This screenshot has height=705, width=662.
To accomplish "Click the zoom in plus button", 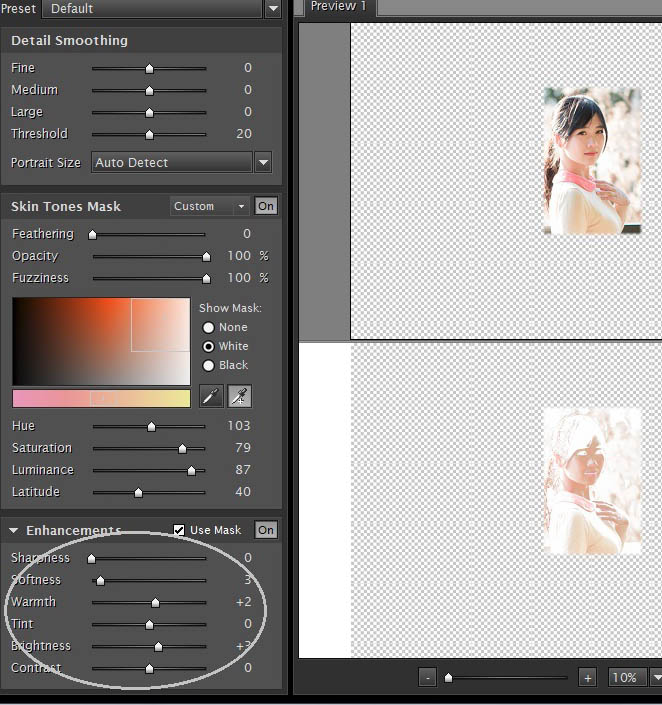I will point(587,677).
